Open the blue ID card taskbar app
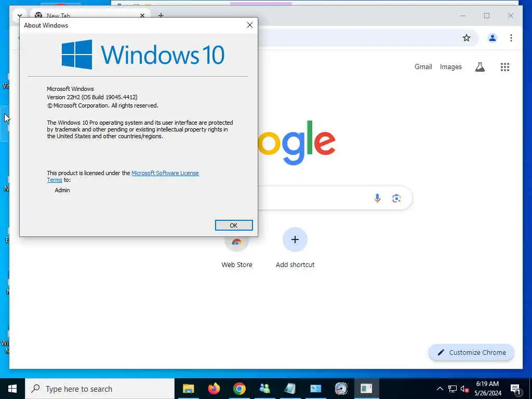The height and width of the screenshot is (399, 532). (315, 389)
